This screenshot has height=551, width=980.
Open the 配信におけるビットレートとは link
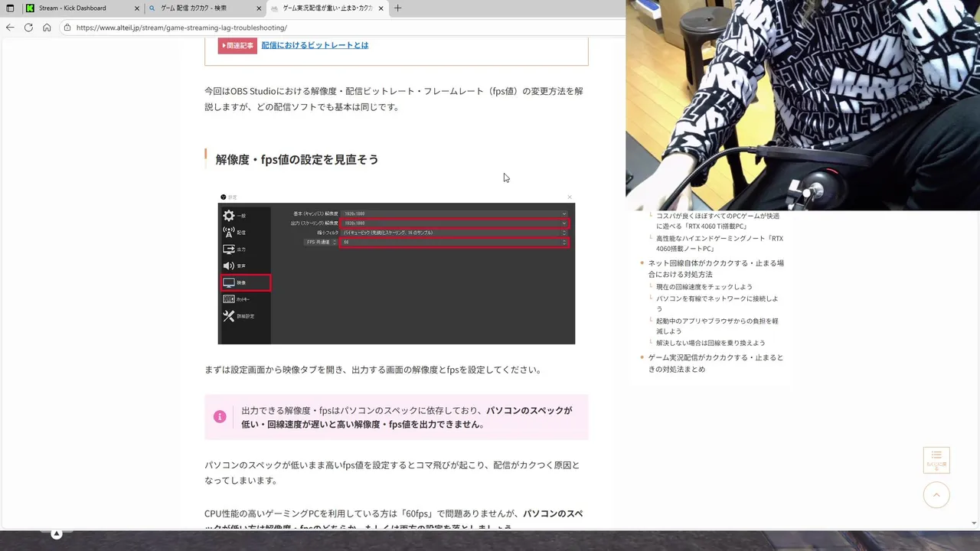[315, 45]
